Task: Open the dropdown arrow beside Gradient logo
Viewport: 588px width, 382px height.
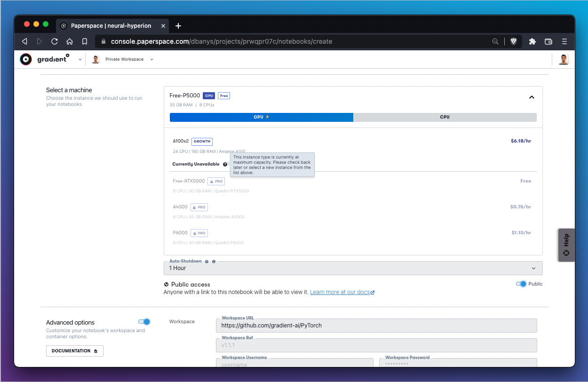Action: [80, 60]
